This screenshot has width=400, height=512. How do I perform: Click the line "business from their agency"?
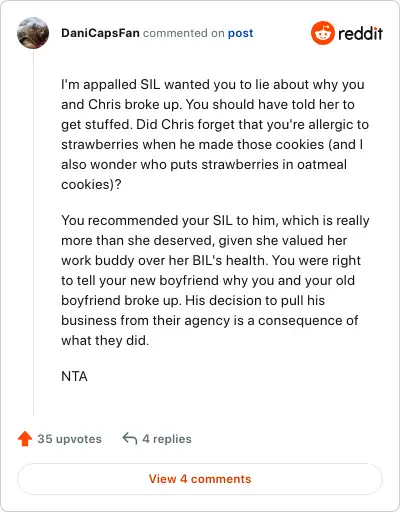click(x=210, y=320)
